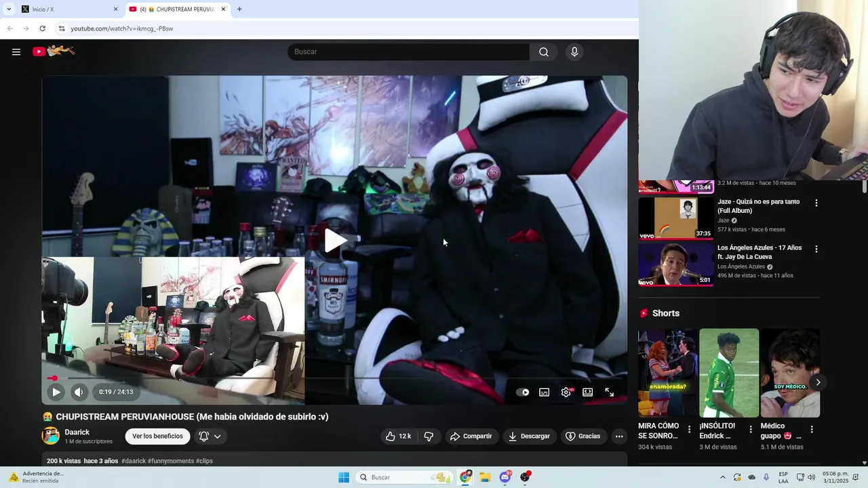
Task: Open the Los Ángeles Azules video thumbnail
Action: coord(676,264)
